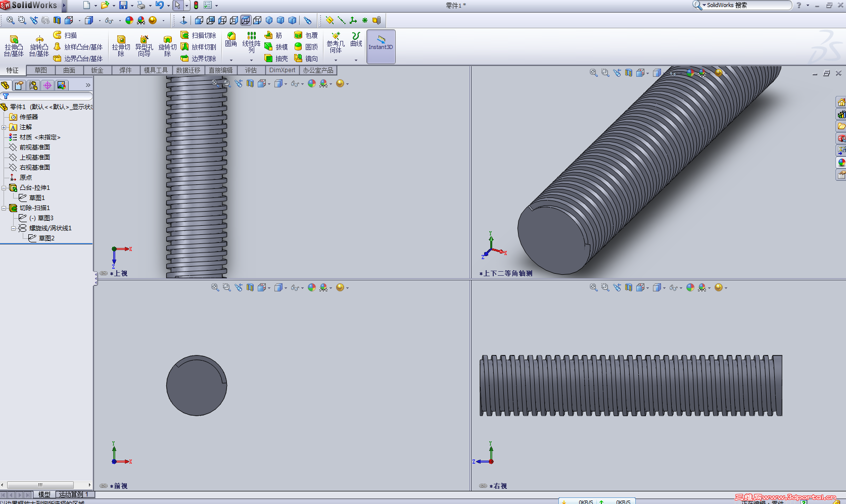Open the DisplayManager panel tab icon
The height and width of the screenshot is (504, 846).
[x=62, y=85]
